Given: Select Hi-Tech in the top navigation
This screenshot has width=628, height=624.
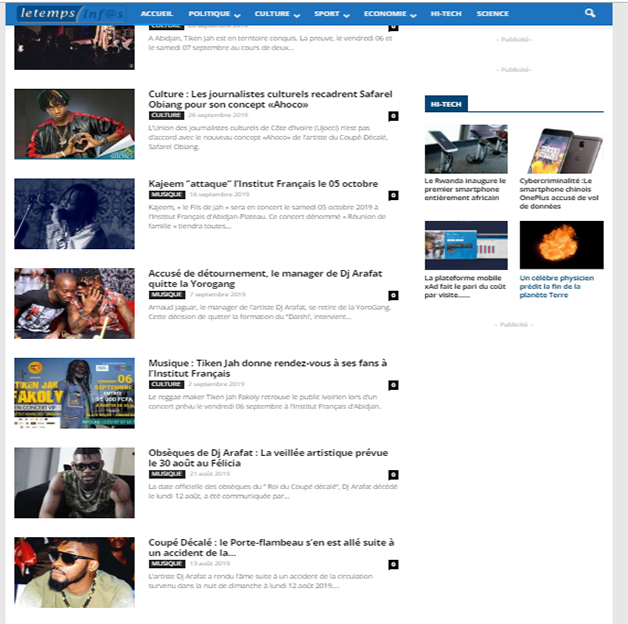Looking at the screenshot, I should click(446, 15).
